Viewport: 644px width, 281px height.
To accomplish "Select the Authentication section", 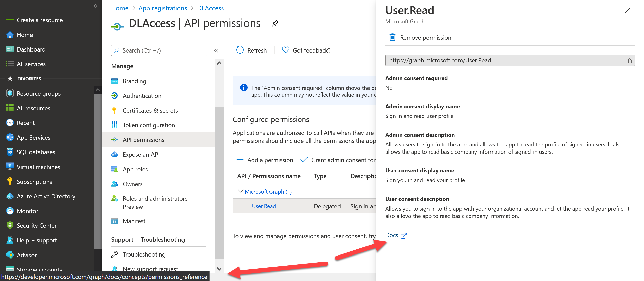I will [x=142, y=96].
